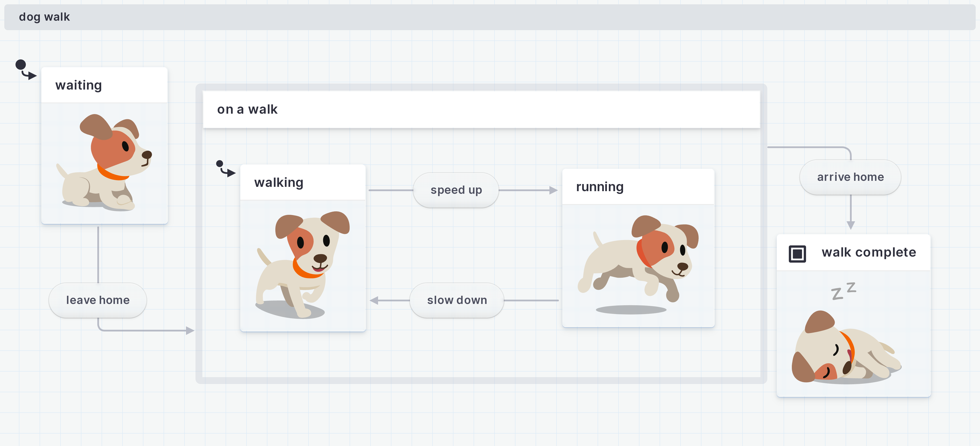Select the walking state node
Viewport: 980px width, 446px height.
pos(279,183)
